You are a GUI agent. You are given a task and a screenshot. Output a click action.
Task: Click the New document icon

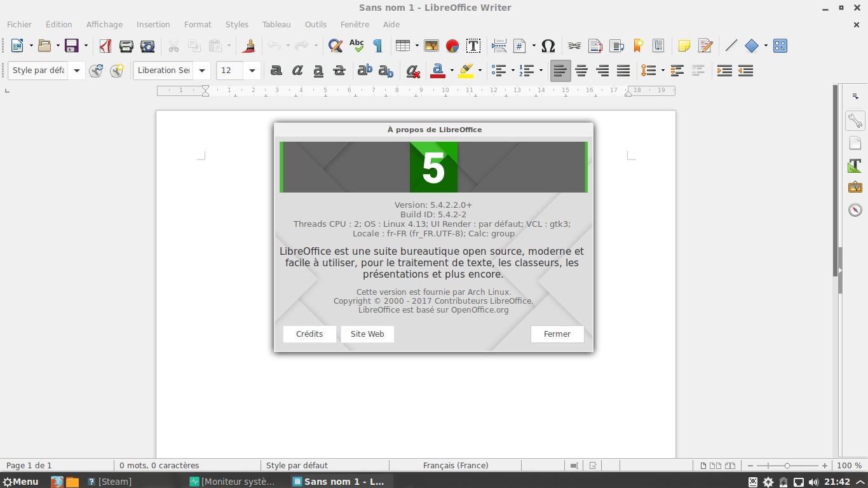[17, 46]
